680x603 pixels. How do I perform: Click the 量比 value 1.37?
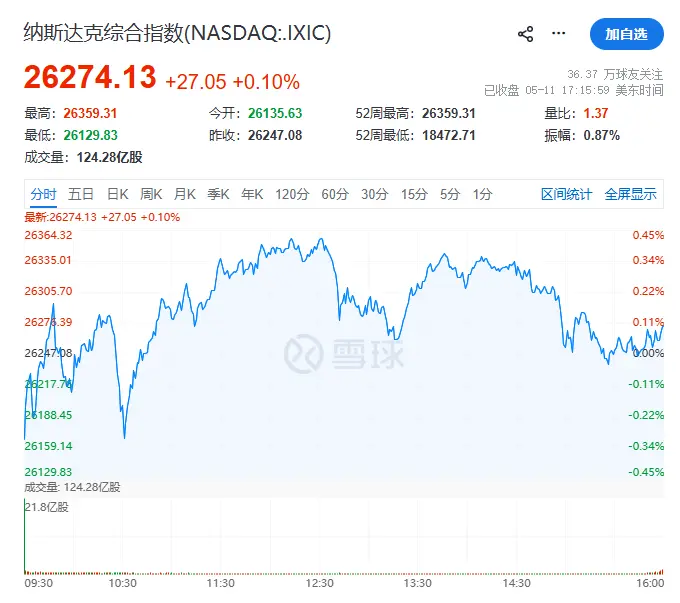596,113
